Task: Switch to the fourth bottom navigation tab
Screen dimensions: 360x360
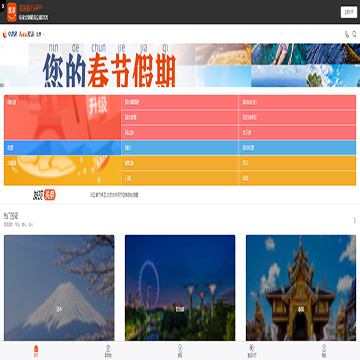Action: (x=252, y=351)
